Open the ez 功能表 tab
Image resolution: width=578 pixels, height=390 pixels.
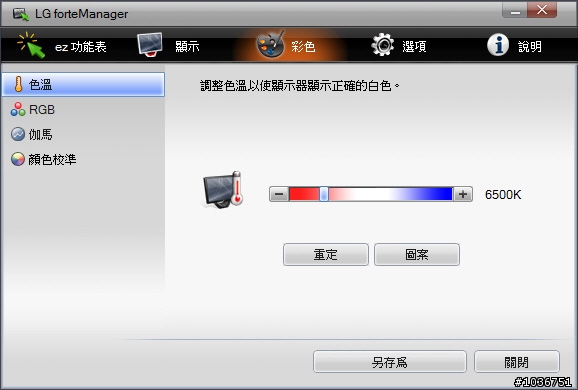click(62, 46)
